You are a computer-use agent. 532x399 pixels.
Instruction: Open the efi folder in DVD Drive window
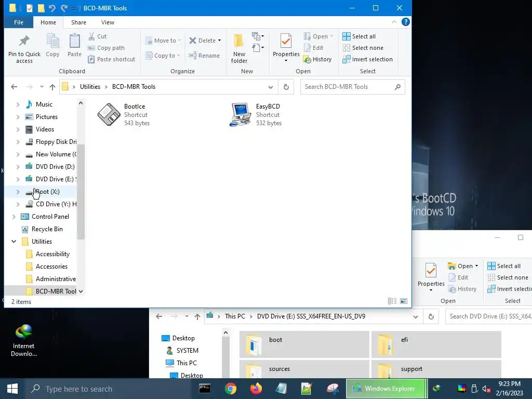coord(436,344)
